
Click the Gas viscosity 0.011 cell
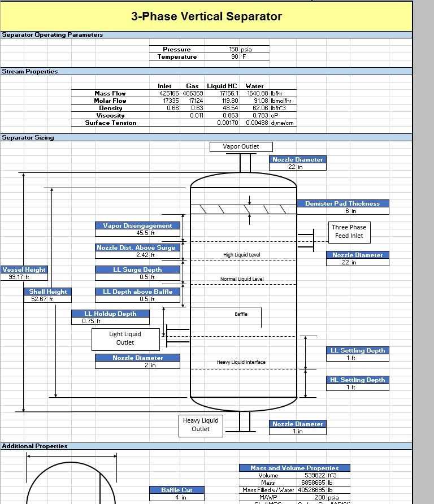(192, 115)
